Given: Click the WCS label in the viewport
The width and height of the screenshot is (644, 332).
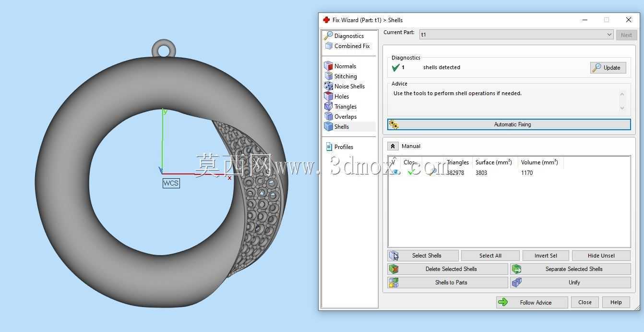Looking at the screenshot, I should point(171,183).
